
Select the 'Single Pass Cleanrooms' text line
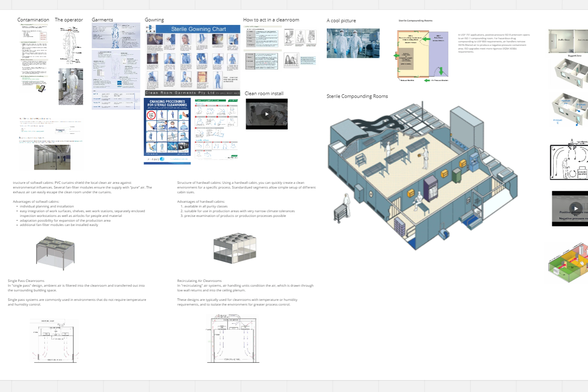pos(26,281)
